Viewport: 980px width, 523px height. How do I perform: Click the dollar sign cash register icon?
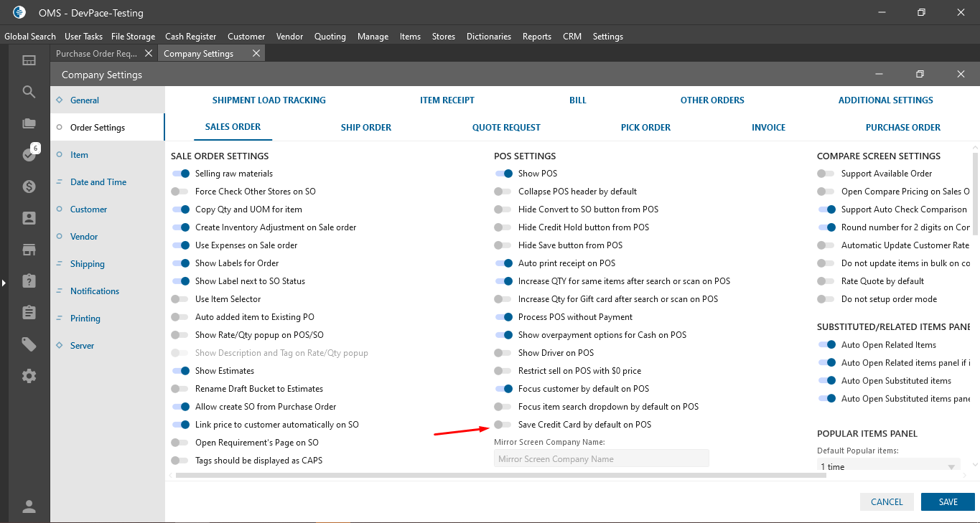[29, 187]
